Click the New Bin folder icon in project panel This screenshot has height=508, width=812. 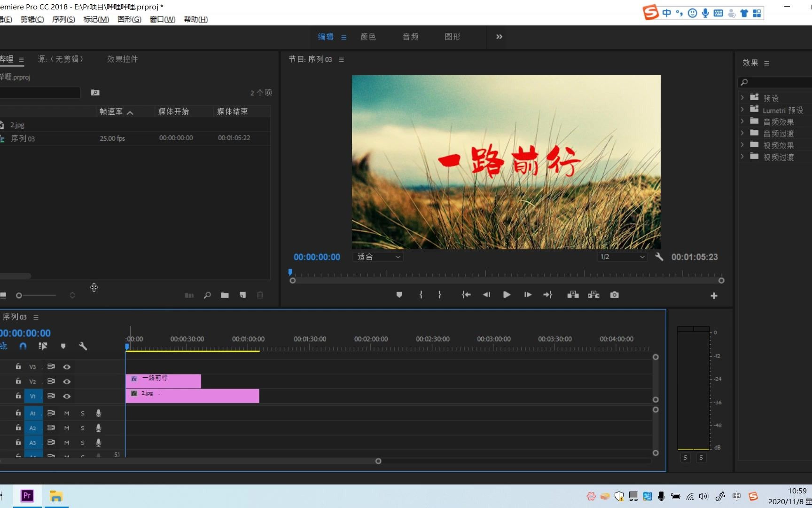225,295
